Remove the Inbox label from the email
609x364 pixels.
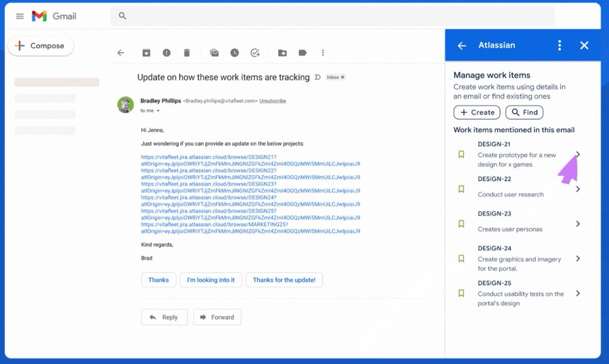[x=343, y=78]
